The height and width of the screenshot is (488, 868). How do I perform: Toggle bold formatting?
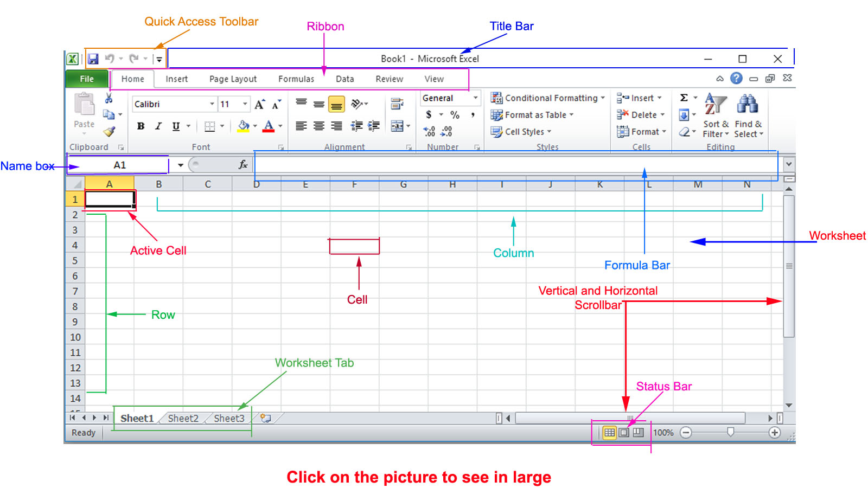(141, 126)
